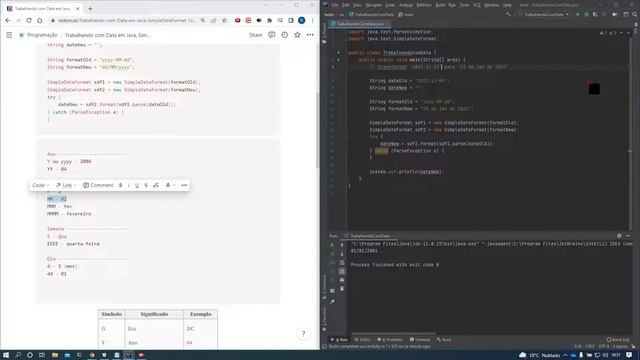Click scroll up arrow in Run panel

pyautogui.click(x=342, y=245)
